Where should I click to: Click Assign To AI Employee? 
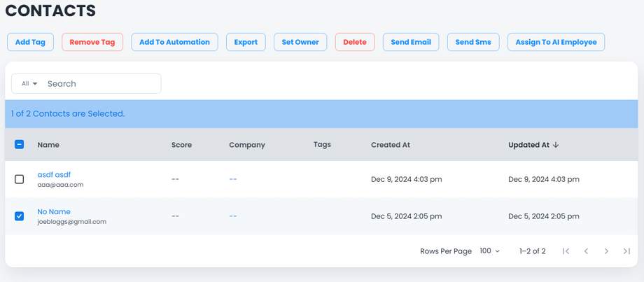pos(556,42)
